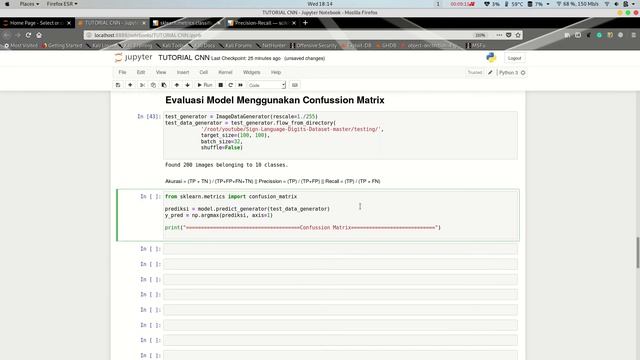This screenshot has width=640, height=360.
Task: Close the Home Page browser tab
Action: pyautogui.click(x=69, y=23)
